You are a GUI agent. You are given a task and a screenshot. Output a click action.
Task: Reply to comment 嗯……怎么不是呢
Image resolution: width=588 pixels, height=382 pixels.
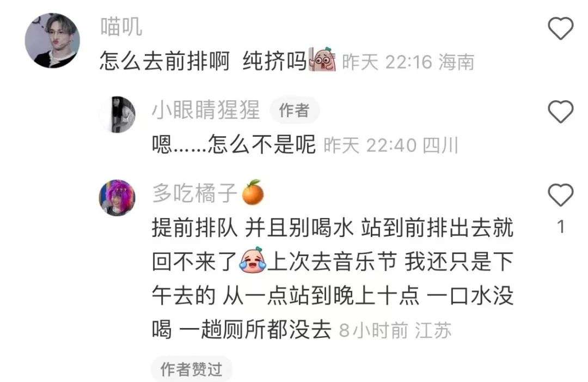[x=234, y=144]
